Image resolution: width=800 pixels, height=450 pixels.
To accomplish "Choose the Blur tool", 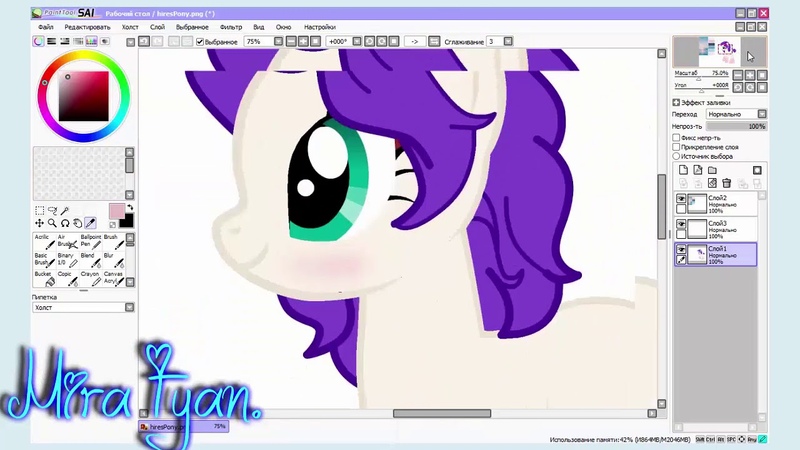I will (x=113, y=260).
